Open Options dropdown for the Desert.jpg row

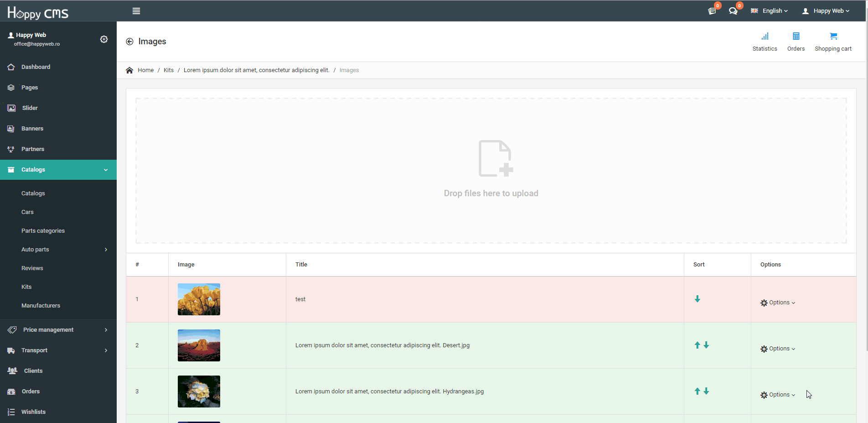778,349
